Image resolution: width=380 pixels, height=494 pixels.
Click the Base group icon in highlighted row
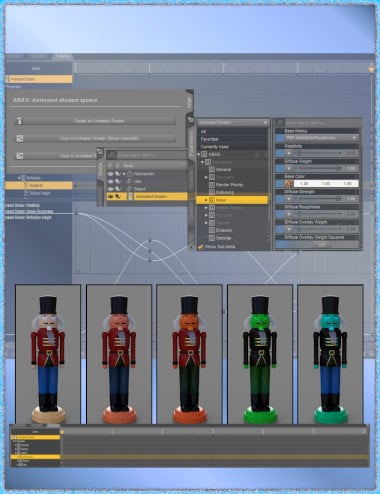click(x=212, y=200)
